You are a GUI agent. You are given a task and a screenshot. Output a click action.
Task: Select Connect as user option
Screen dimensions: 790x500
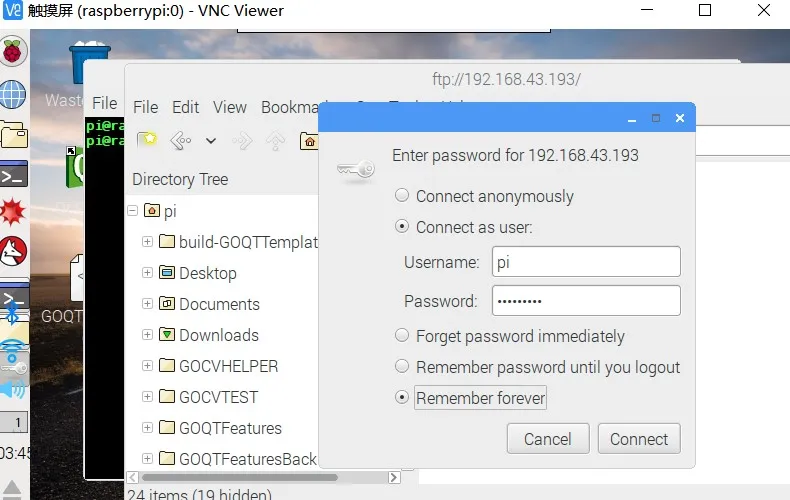[402, 227]
